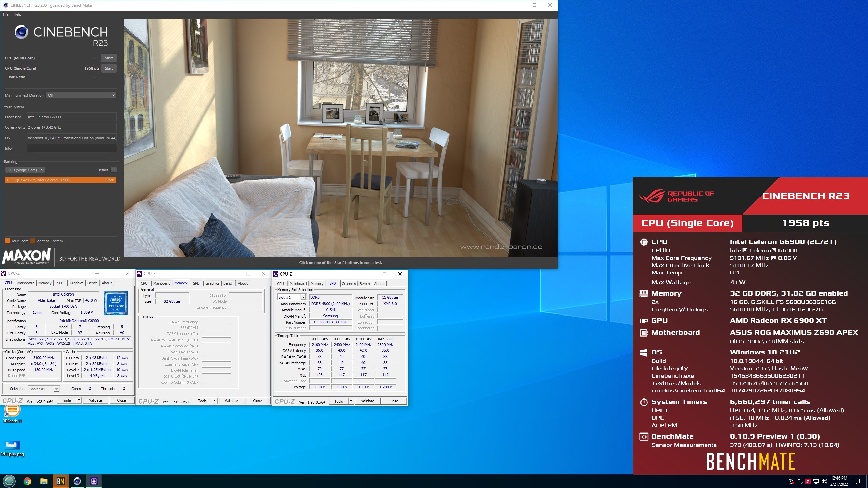Open the Minimum Test Duration dropdown
Screen dimensions: 868x488
[81, 95]
